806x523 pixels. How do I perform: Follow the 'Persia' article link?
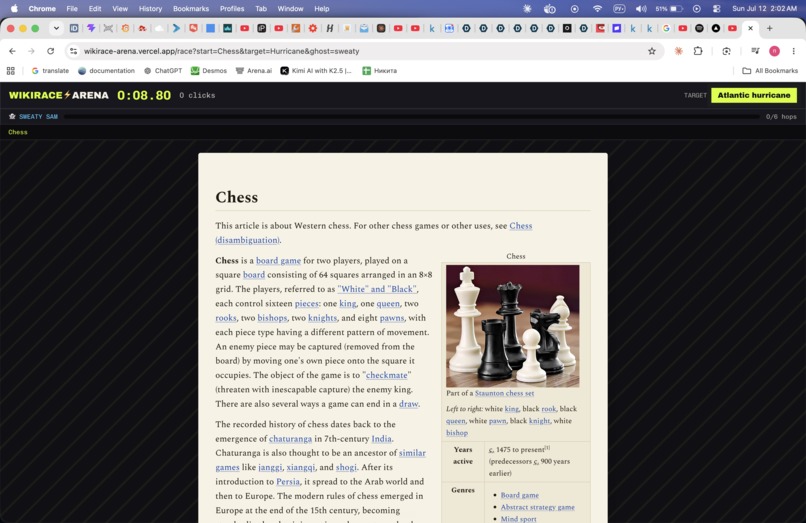[x=288, y=482]
